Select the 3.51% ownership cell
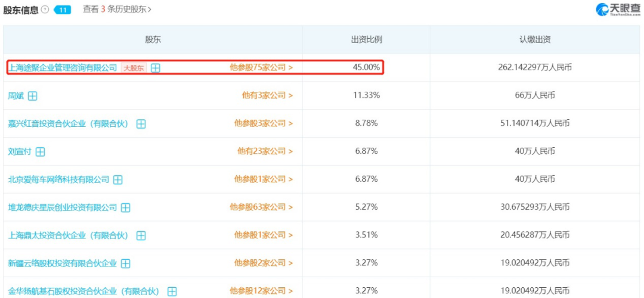The image size is (644, 298). point(366,235)
